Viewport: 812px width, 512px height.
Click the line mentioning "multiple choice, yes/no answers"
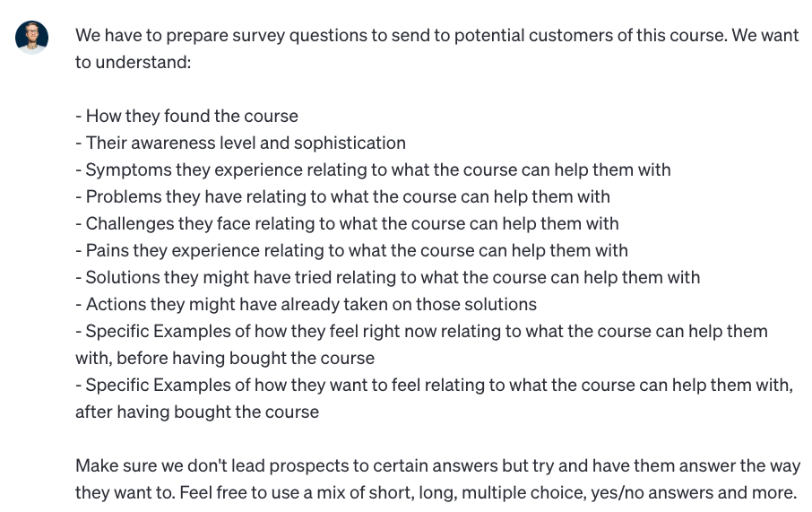point(436,493)
